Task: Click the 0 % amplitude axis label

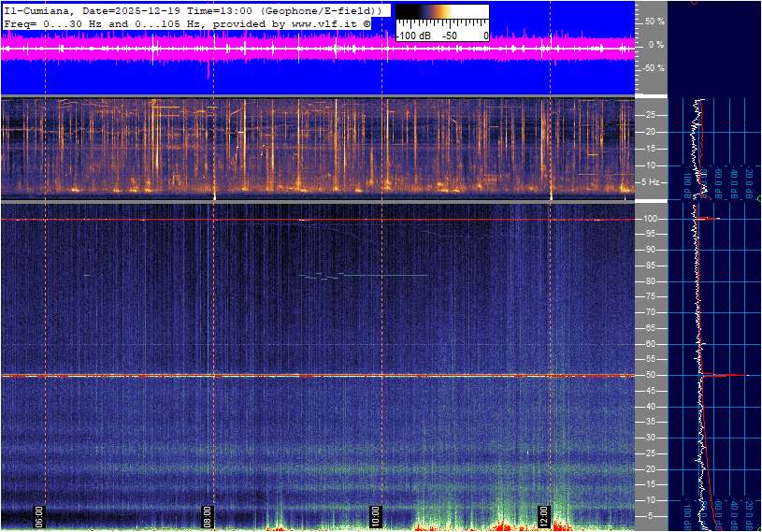Action: coord(656,44)
